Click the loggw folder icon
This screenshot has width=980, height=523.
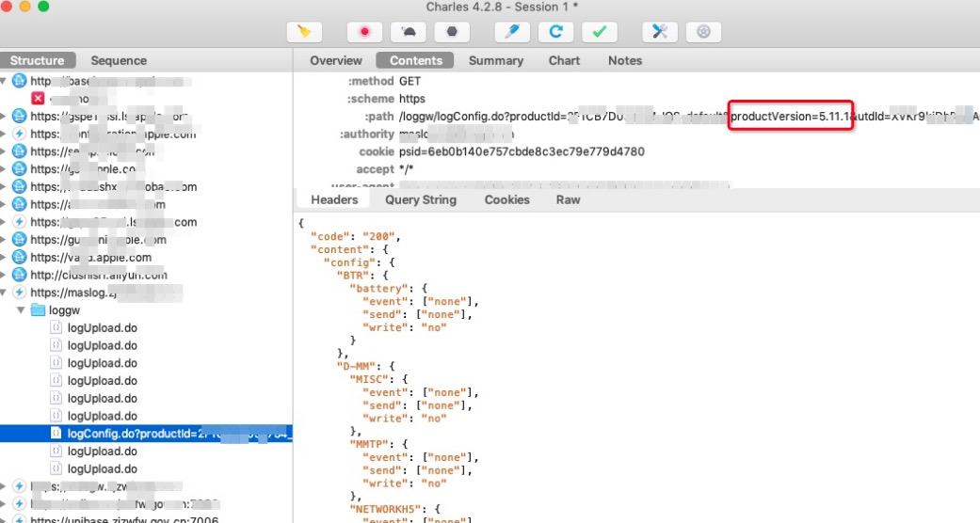click(38, 309)
